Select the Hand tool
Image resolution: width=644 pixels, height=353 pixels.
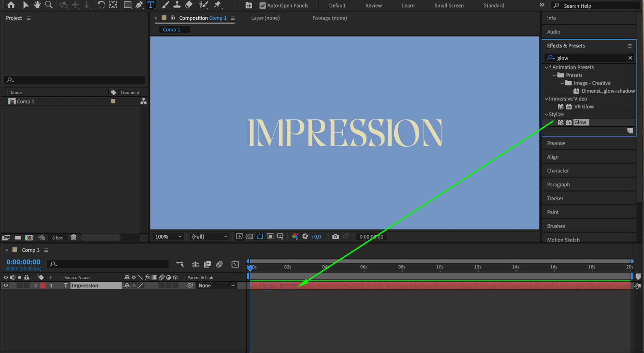point(37,5)
